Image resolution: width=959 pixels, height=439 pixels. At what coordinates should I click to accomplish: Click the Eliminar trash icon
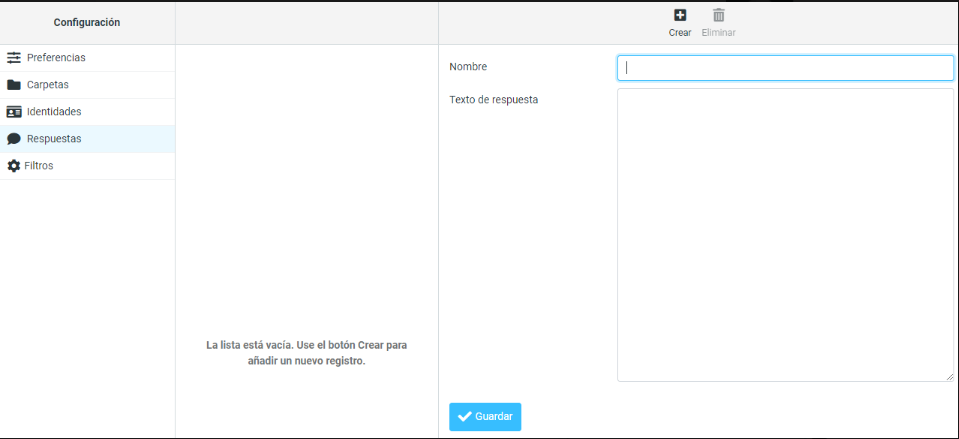(719, 15)
